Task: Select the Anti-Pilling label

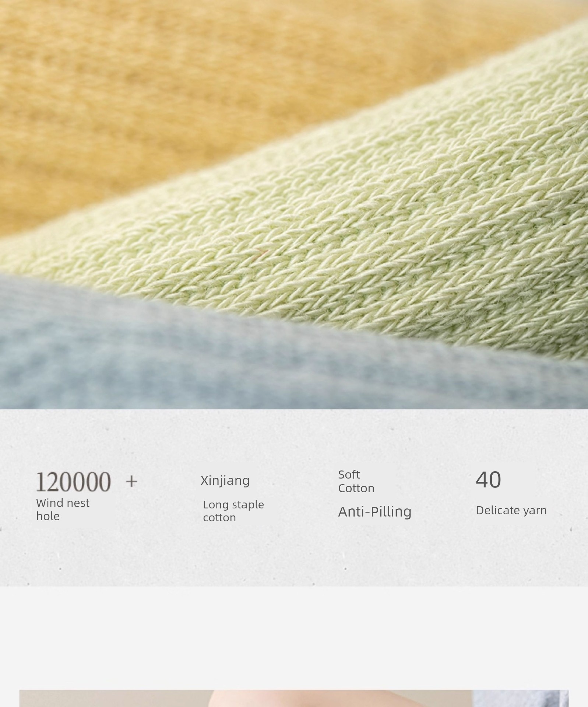Action: coord(375,511)
